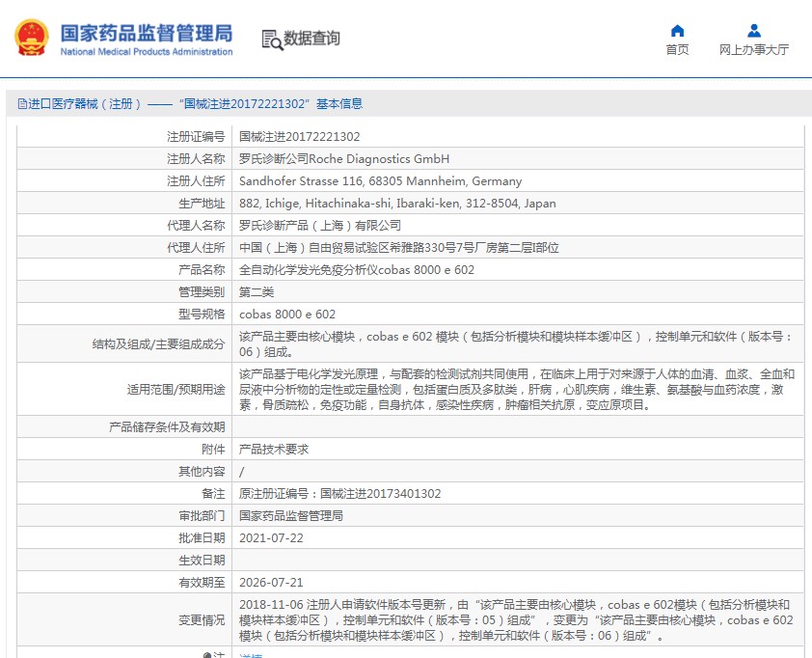Viewport: 812px width, 658px height.
Task: Click the 生效日期 row label
Action: [202, 561]
